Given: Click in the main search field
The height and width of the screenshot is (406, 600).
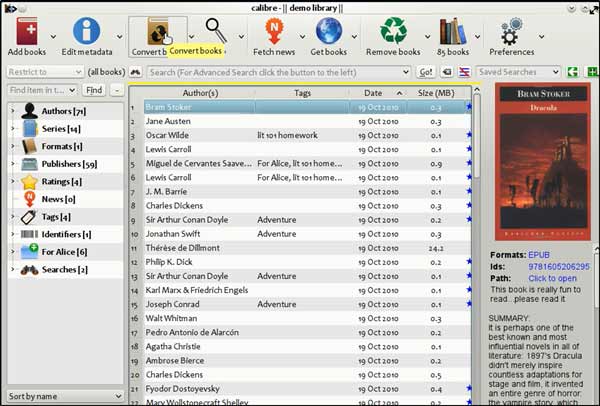Looking at the screenshot, I should tap(279, 72).
